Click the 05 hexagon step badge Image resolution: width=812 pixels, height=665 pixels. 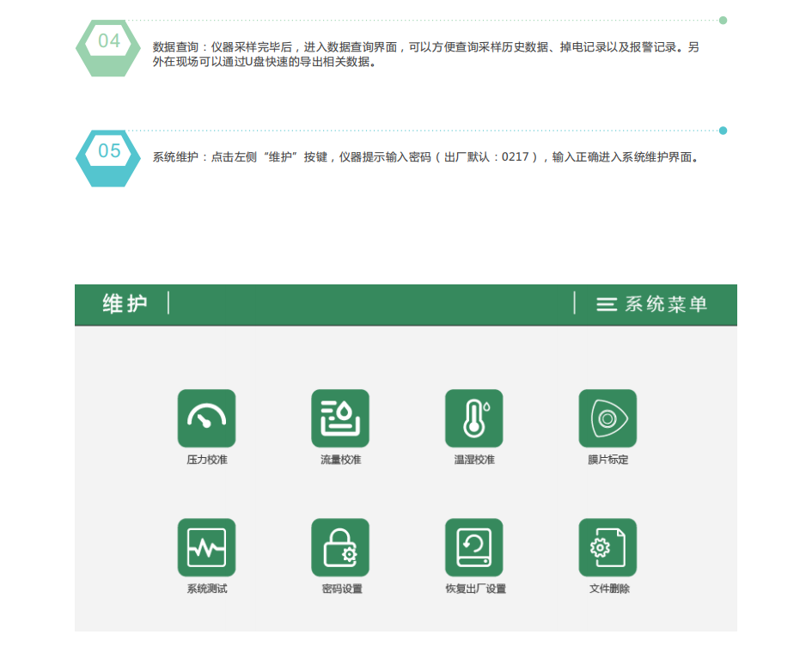tap(108, 158)
